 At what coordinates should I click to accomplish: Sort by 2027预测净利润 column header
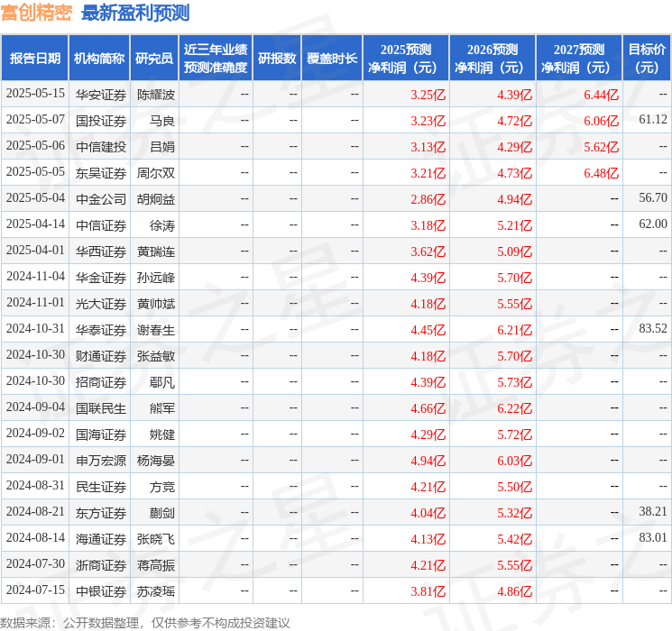pyautogui.click(x=579, y=59)
